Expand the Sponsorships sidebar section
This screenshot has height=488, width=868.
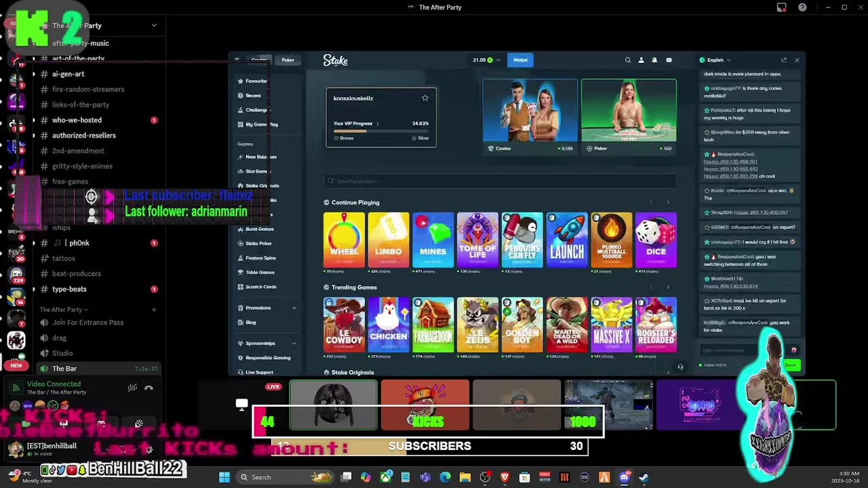(294, 343)
